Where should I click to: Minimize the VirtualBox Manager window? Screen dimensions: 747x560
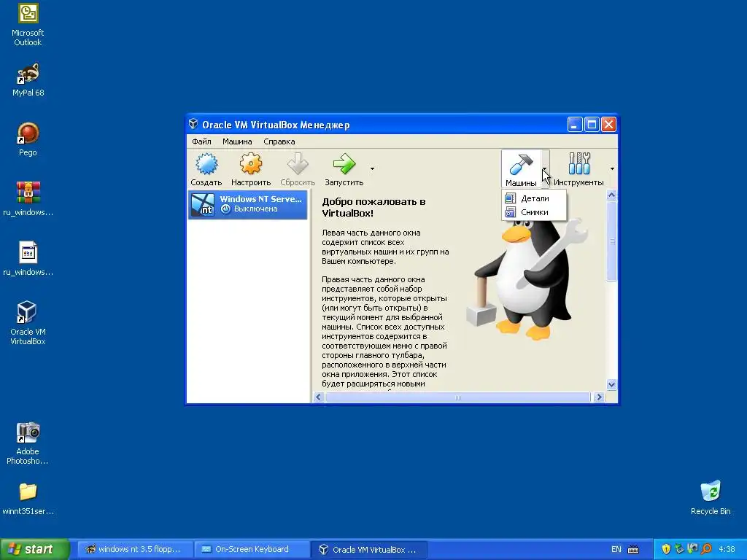575,125
